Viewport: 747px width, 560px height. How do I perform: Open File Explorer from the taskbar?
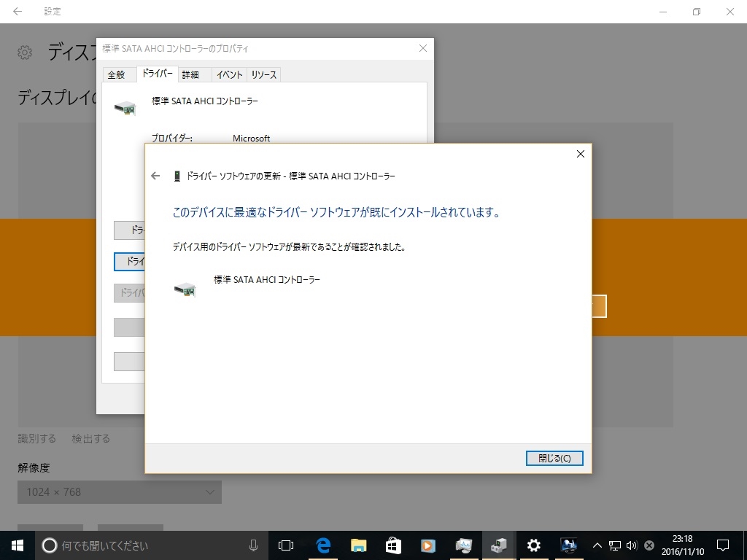point(358,545)
